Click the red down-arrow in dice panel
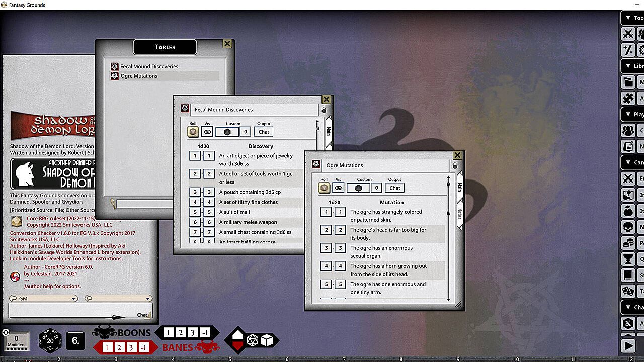 (x=237, y=346)
